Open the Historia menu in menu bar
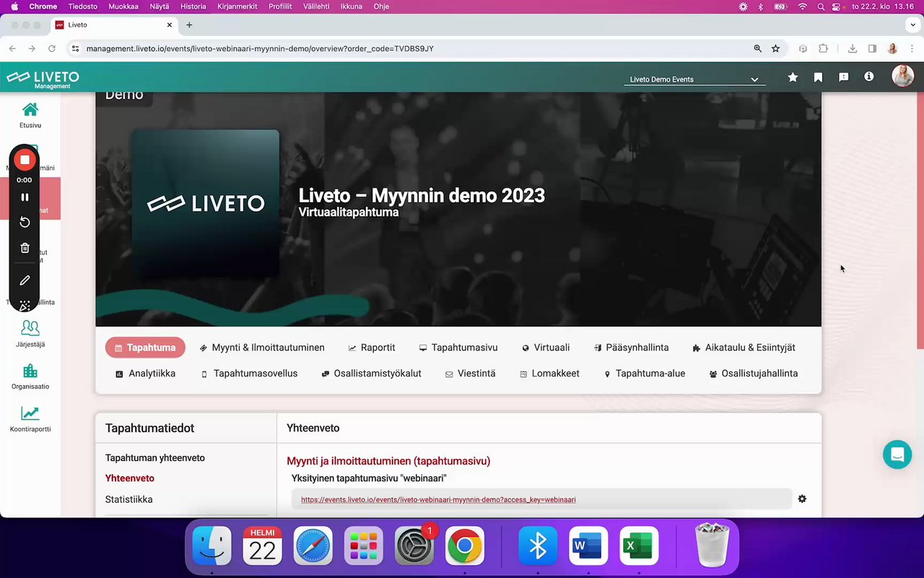 coord(193,7)
